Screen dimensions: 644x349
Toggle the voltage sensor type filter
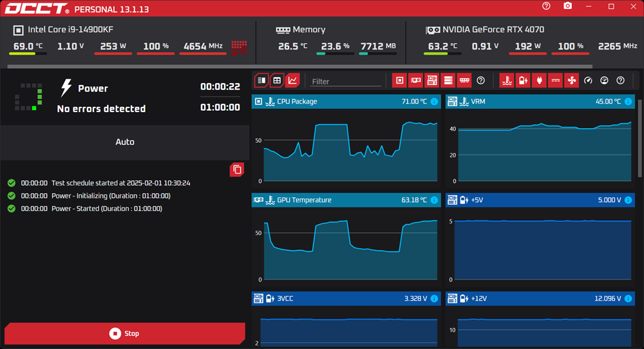click(x=523, y=80)
